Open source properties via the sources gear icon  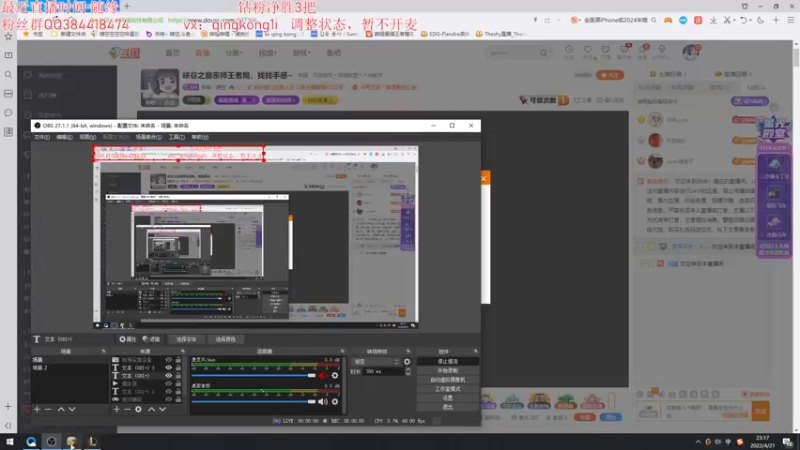138,409
